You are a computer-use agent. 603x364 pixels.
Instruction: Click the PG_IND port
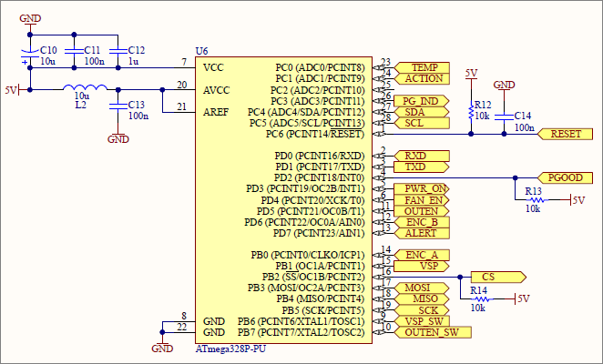[x=422, y=101]
